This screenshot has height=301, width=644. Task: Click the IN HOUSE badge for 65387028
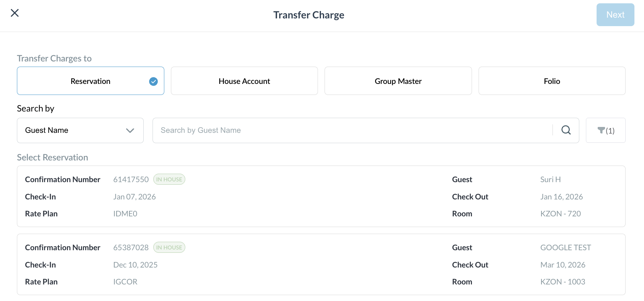169,248
